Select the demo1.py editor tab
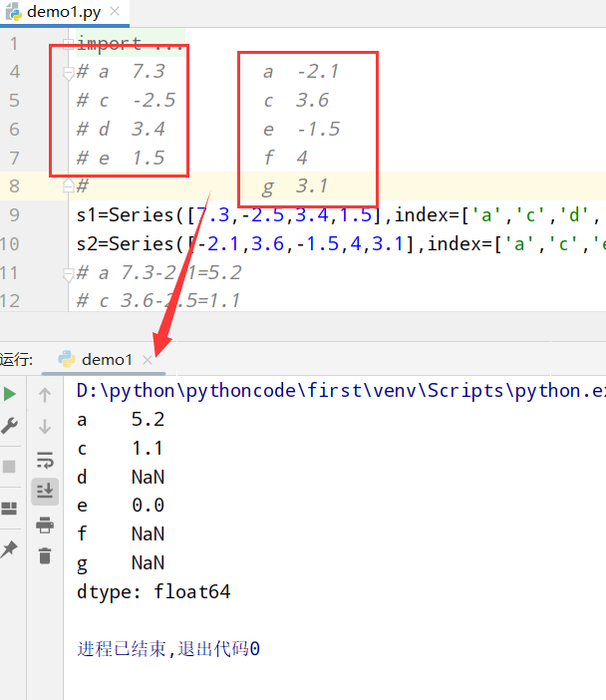Image resolution: width=606 pixels, height=700 pixels. tap(64, 12)
